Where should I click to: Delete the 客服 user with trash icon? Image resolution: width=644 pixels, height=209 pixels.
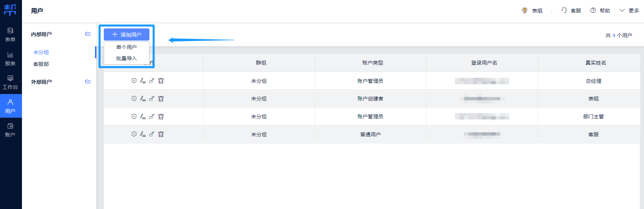pyautogui.click(x=161, y=134)
